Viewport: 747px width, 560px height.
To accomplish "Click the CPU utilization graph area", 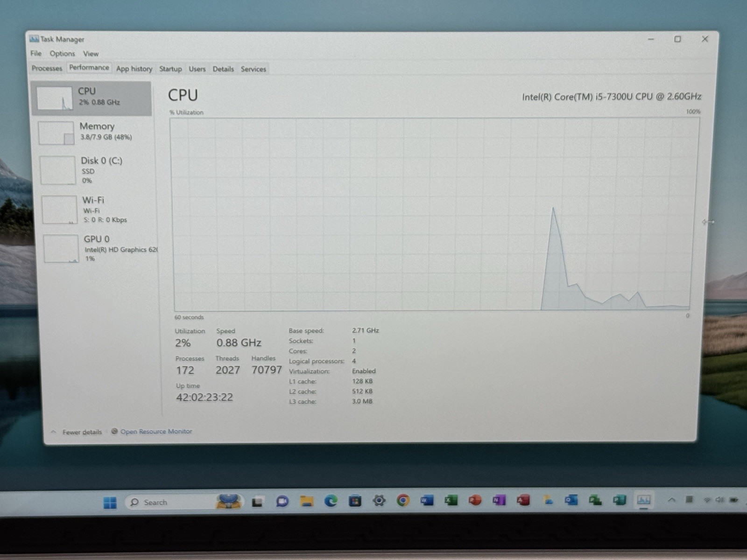I will click(433, 214).
